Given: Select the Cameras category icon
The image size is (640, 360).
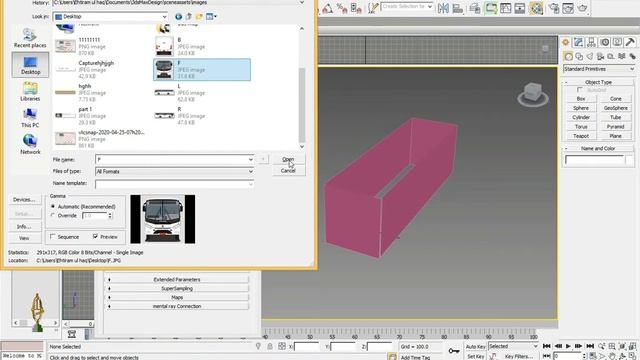Looking at the screenshot, I should [600, 56].
